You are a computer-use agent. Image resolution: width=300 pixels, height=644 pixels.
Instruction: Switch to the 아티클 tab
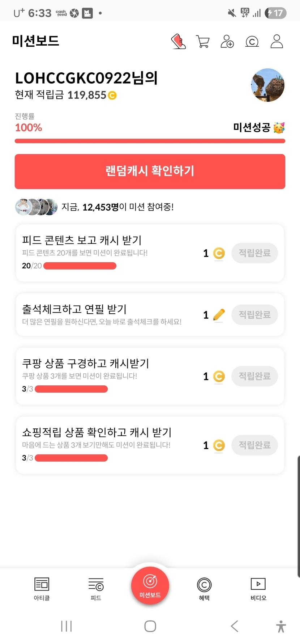(42, 589)
